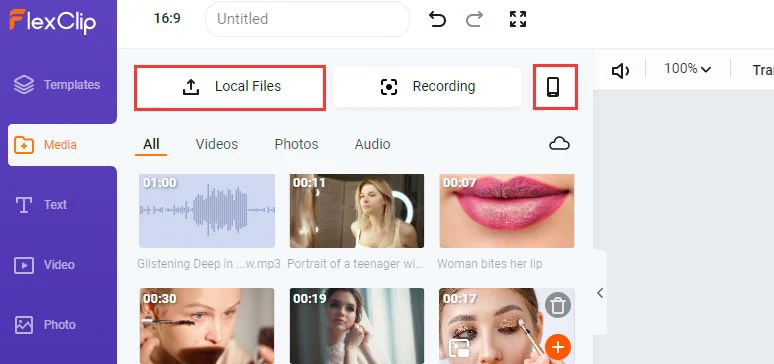Redo the last action

(474, 19)
